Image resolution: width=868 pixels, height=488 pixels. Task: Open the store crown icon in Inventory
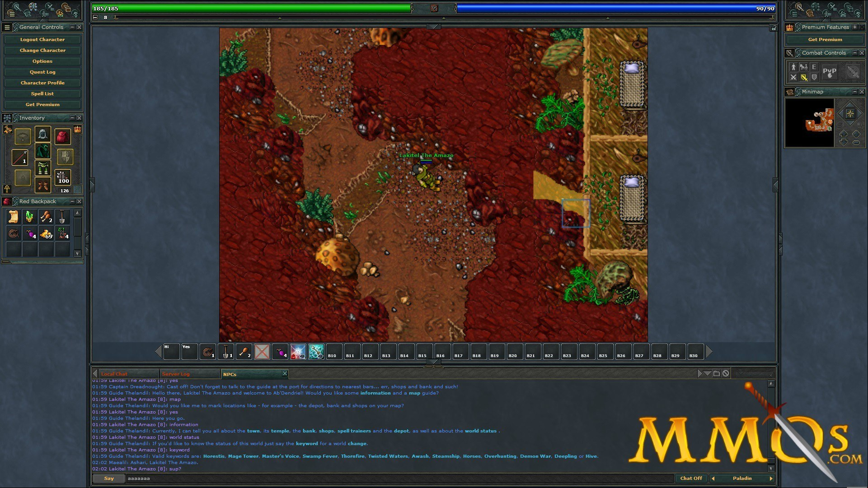pyautogui.click(x=77, y=130)
